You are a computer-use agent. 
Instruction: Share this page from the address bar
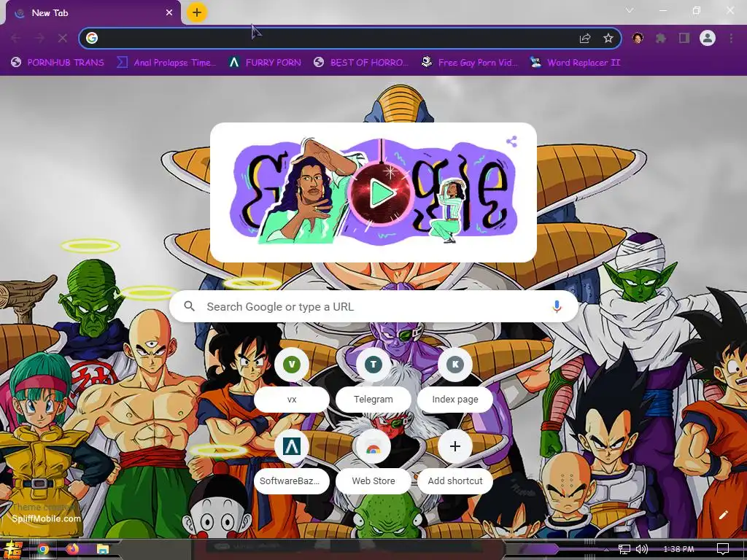[x=585, y=38]
